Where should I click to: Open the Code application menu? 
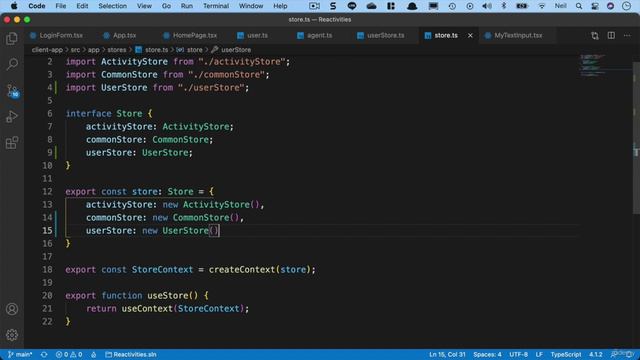37,6
